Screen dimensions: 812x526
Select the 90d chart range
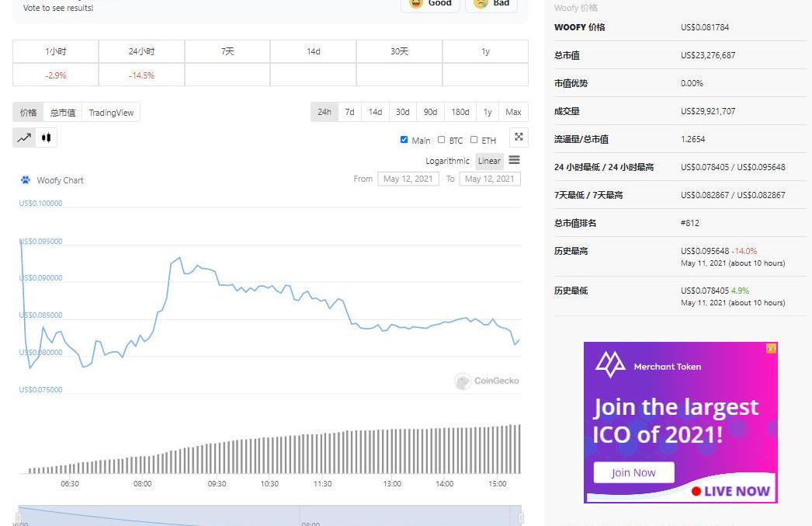point(430,112)
